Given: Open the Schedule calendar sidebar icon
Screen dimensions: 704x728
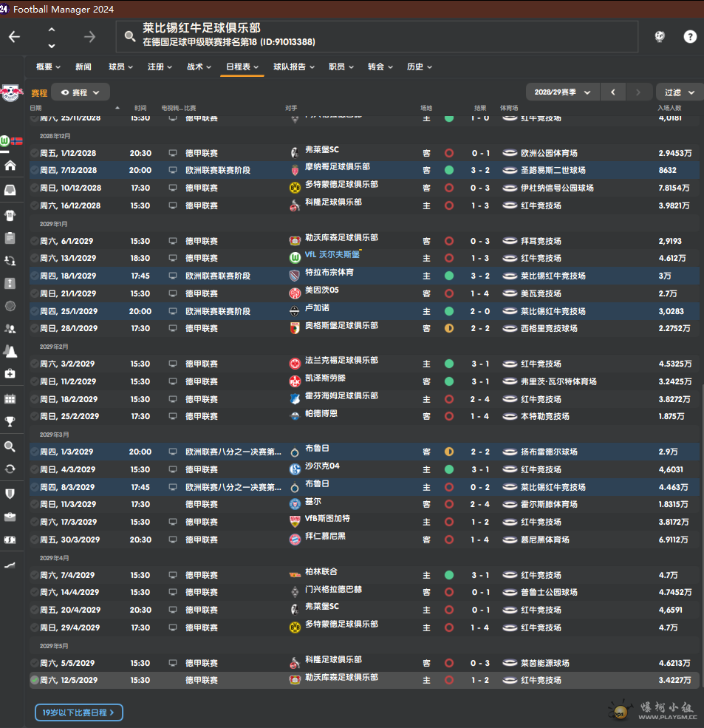Looking at the screenshot, I should click(10, 399).
